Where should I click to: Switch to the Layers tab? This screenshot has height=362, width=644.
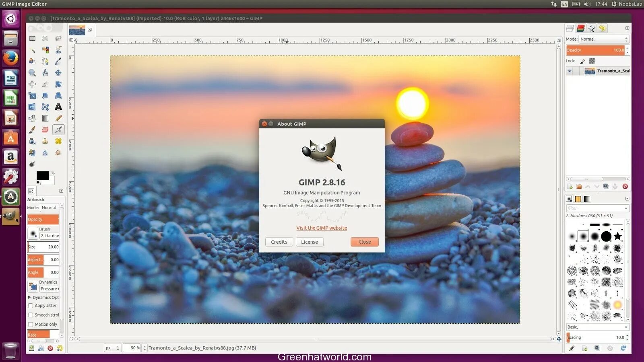(570, 28)
